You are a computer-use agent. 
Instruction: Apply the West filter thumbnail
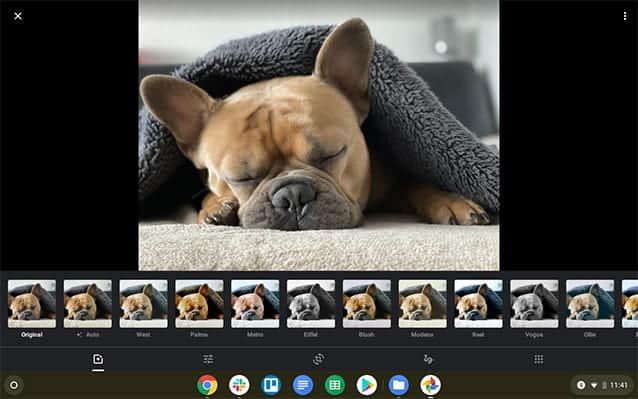[143, 303]
